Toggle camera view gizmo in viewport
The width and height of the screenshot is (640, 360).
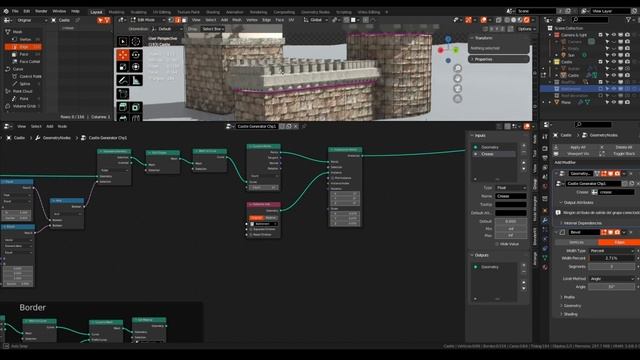coord(458,89)
